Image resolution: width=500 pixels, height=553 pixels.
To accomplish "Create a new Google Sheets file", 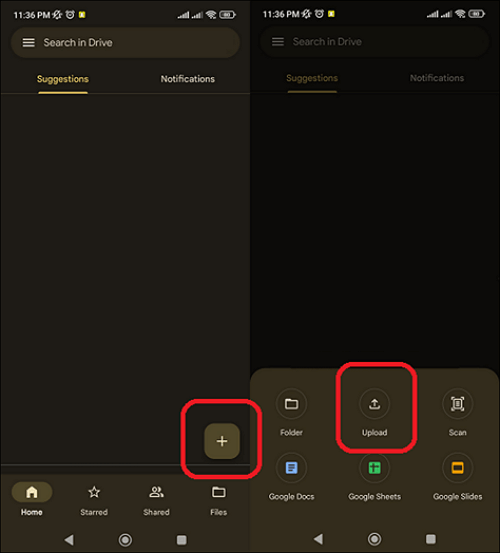I will tap(374, 476).
